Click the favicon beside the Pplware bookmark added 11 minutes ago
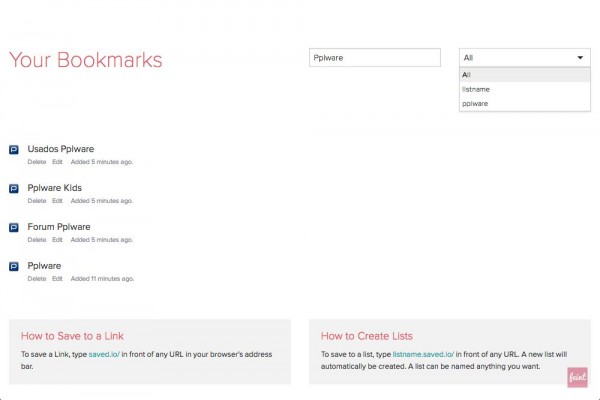 (x=14, y=266)
